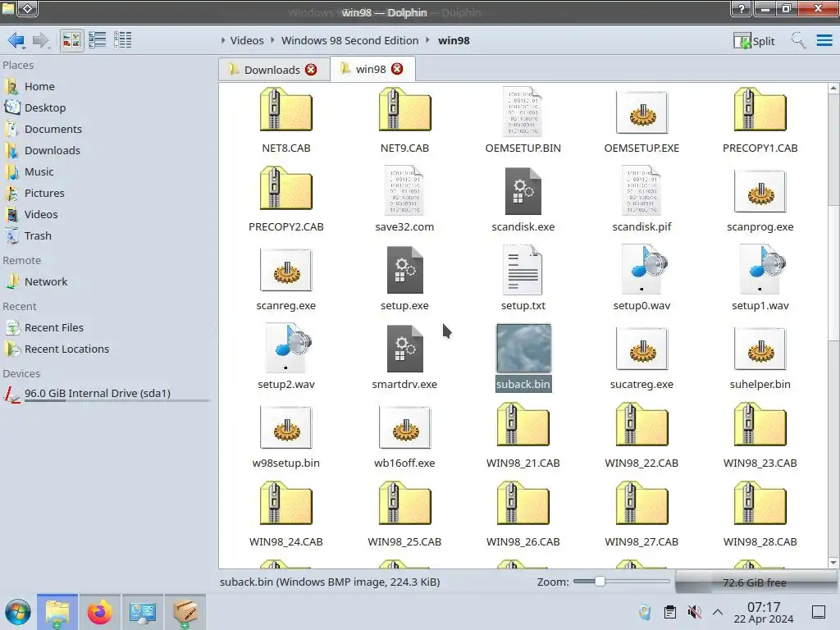Close the win98 tab
Viewport: 840px width, 630px height.
click(397, 69)
